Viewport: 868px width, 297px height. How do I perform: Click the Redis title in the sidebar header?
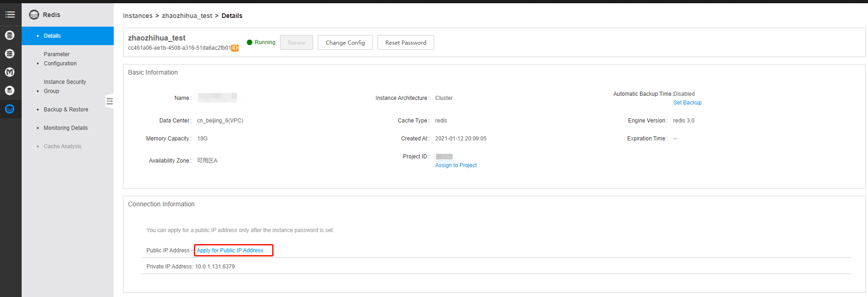[52, 15]
